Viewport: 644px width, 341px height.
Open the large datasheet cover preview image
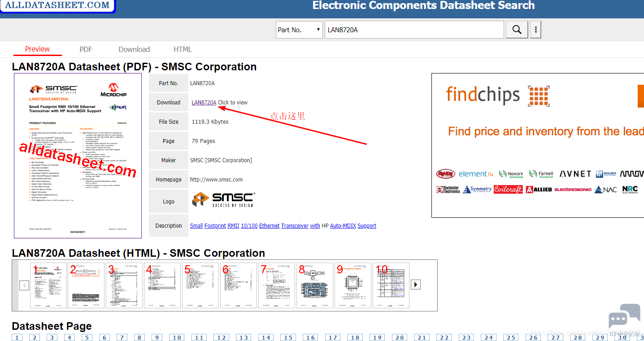[x=78, y=155]
